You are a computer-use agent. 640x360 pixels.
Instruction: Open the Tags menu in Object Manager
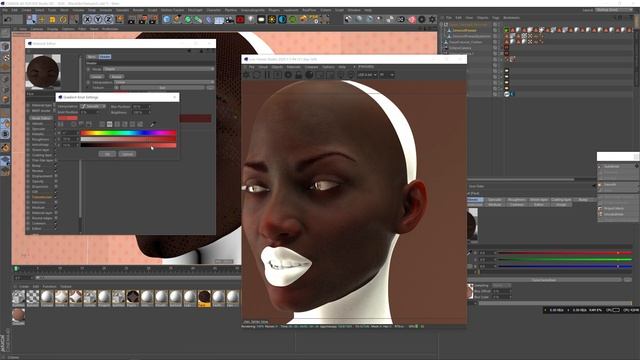tap(496, 18)
